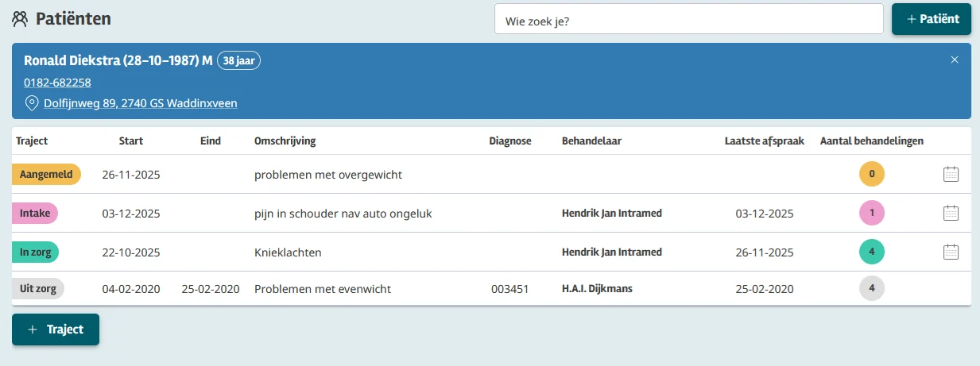
Task: Close the Ronald Diekstra patient banner
Action: pos(955,60)
